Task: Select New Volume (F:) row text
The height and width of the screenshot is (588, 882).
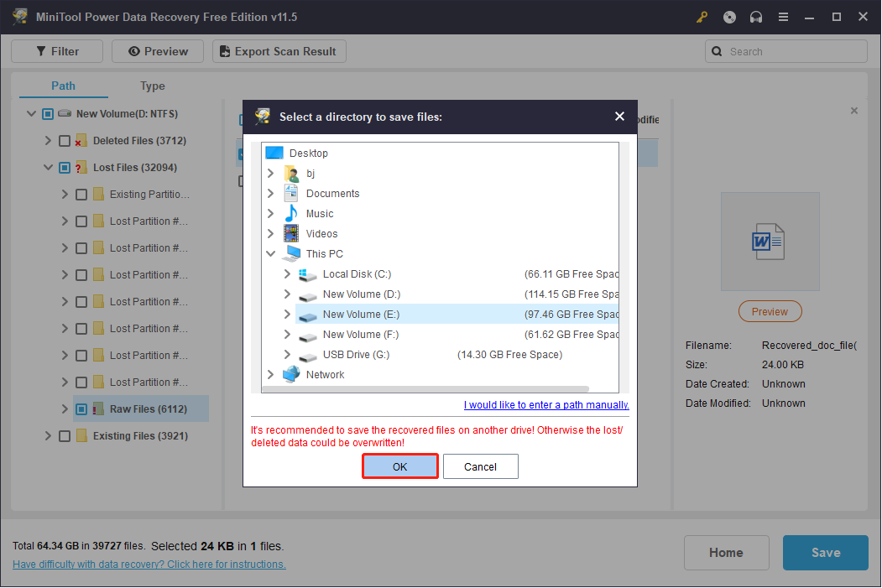Action: click(361, 335)
